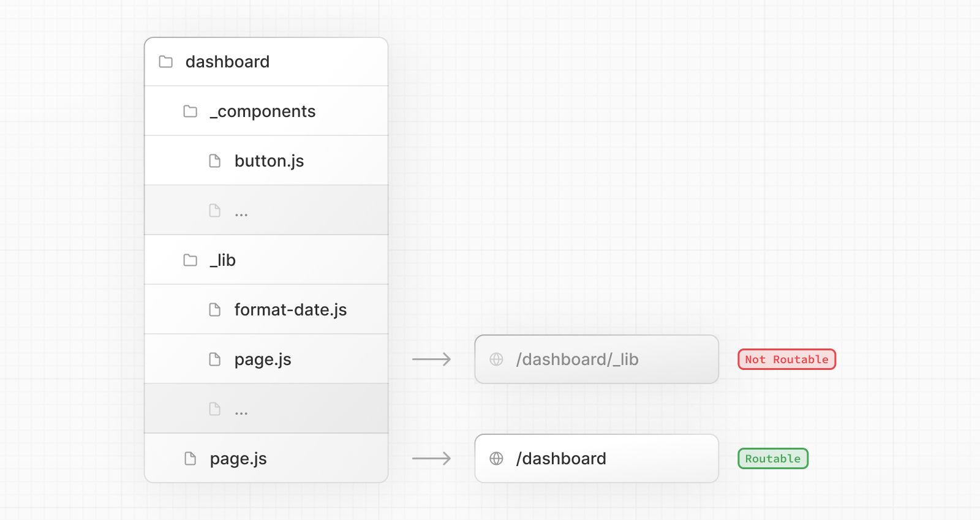The height and width of the screenshot is (520, 980).
Task: Select the ellipsis row under button.js
Action: pos(266,211)
